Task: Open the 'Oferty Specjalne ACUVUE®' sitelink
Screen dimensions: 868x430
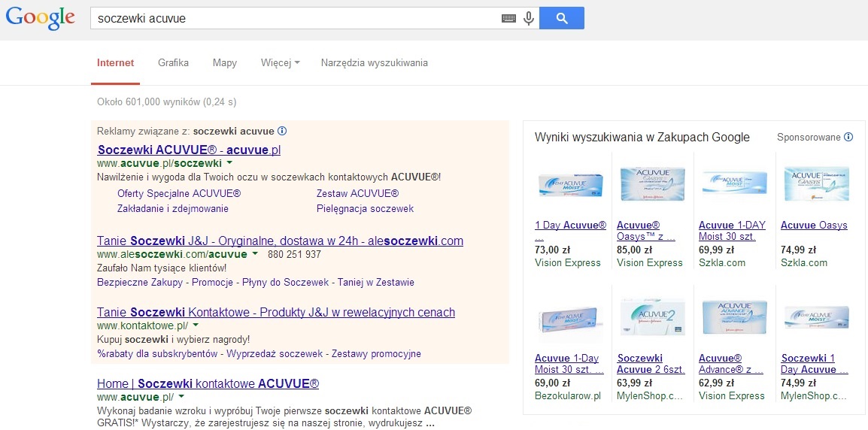Action: point(179,194)
